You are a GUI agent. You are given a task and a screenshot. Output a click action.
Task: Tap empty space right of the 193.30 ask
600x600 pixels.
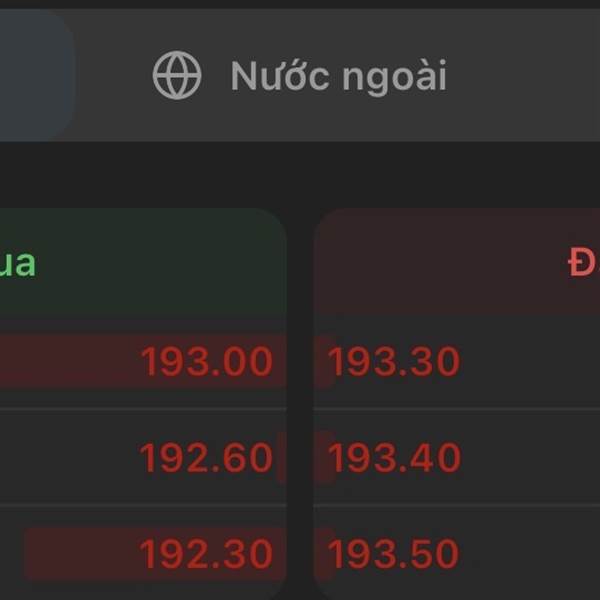[x=530, y=361]
